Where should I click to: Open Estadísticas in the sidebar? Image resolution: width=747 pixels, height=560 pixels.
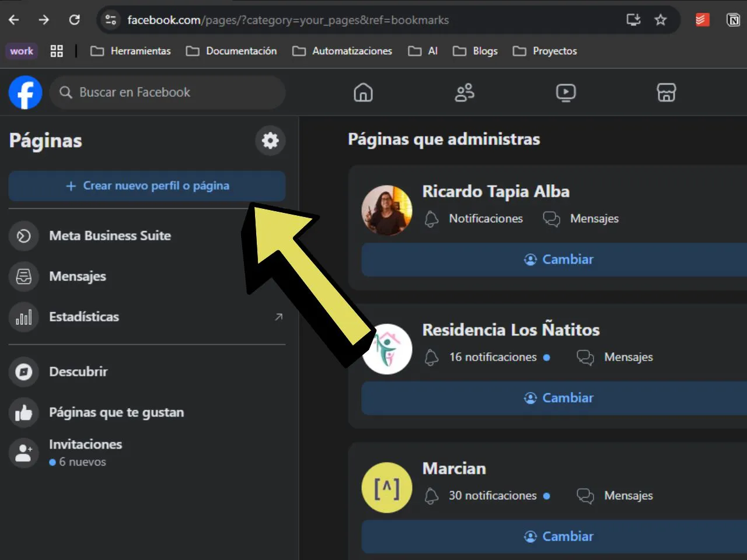tap(147, 317)
